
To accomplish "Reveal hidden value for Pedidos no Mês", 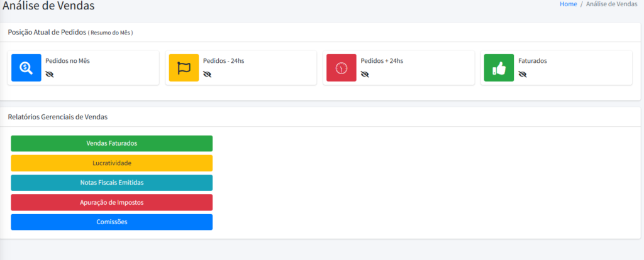I will 50,74.
